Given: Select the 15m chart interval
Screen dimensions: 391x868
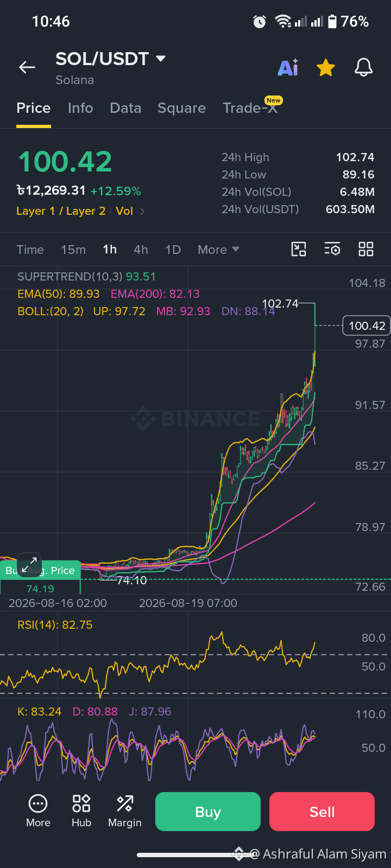Looking at the screenshot, I should tap(73, 250).
